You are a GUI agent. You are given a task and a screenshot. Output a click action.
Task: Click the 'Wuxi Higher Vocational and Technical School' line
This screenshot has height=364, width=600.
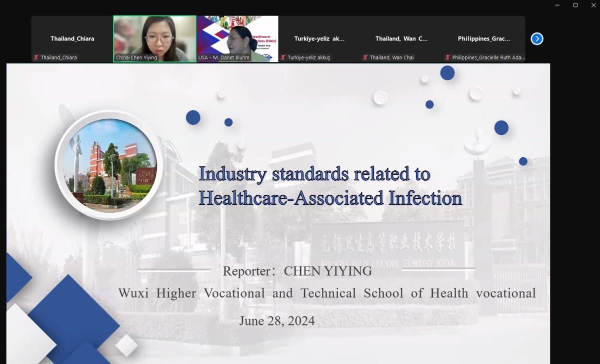327,293
